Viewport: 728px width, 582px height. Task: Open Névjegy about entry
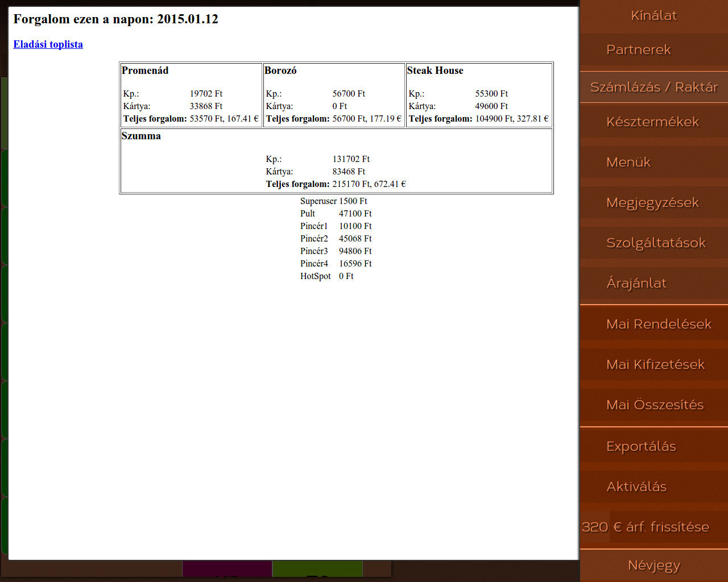click(653, 566)
